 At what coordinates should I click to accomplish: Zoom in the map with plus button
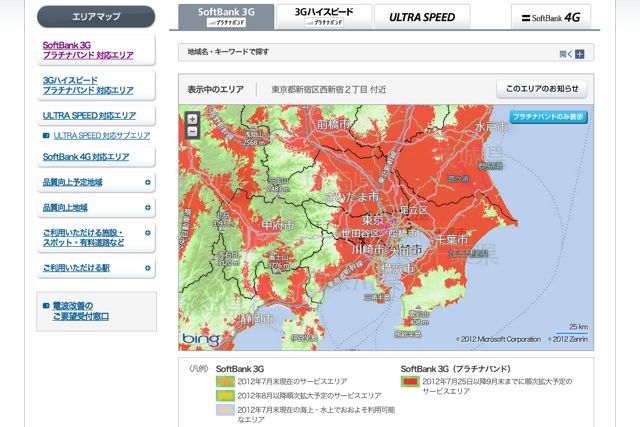click(192, 119)
